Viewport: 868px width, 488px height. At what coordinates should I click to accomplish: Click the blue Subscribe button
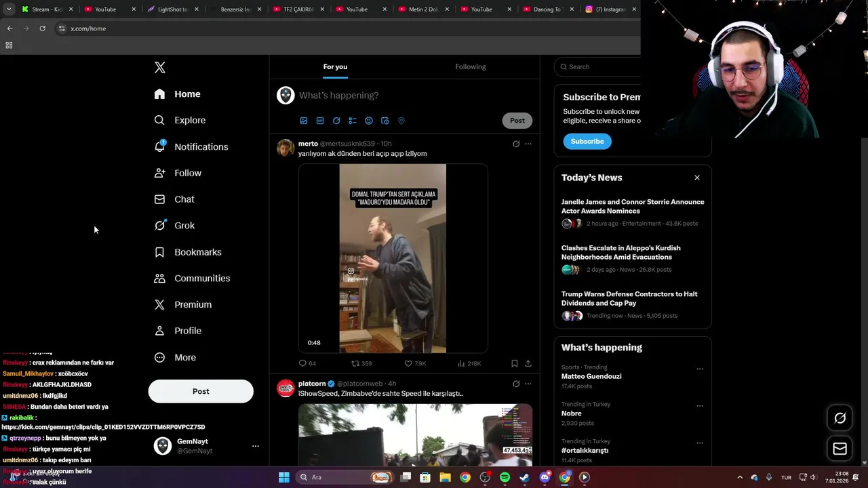point(587,141)
